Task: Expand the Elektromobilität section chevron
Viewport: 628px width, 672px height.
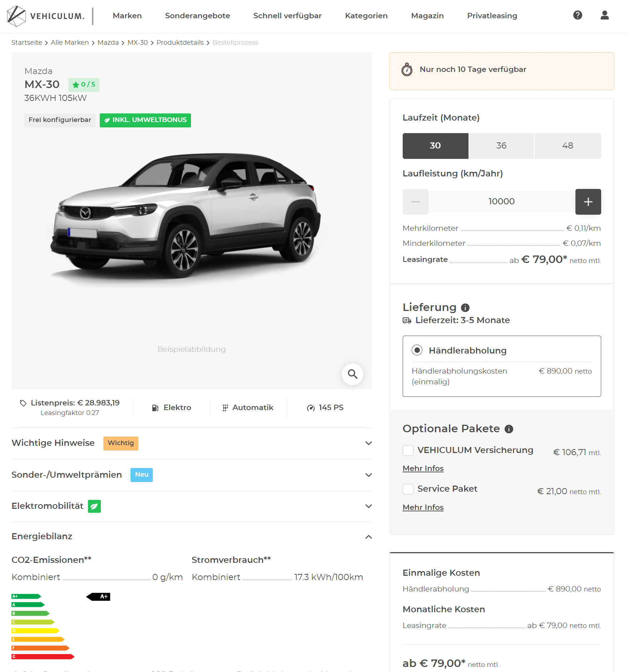Action: [x=369, y=506]
